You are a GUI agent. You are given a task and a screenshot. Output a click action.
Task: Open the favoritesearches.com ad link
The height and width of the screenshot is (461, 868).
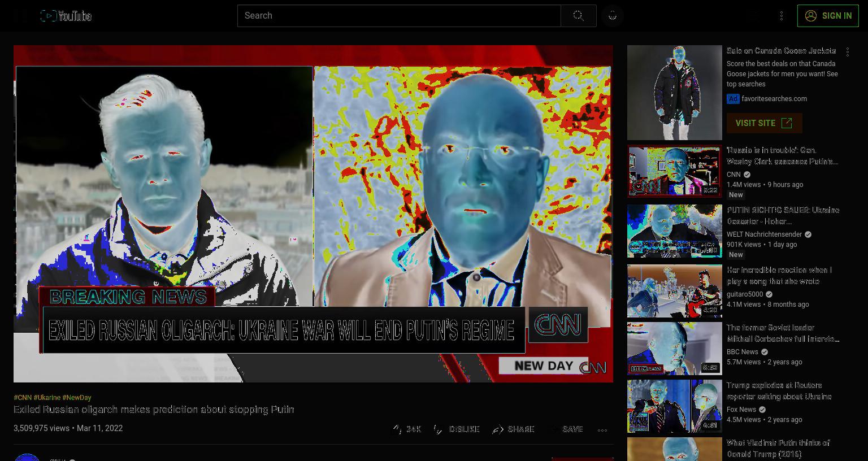[774, 99]
